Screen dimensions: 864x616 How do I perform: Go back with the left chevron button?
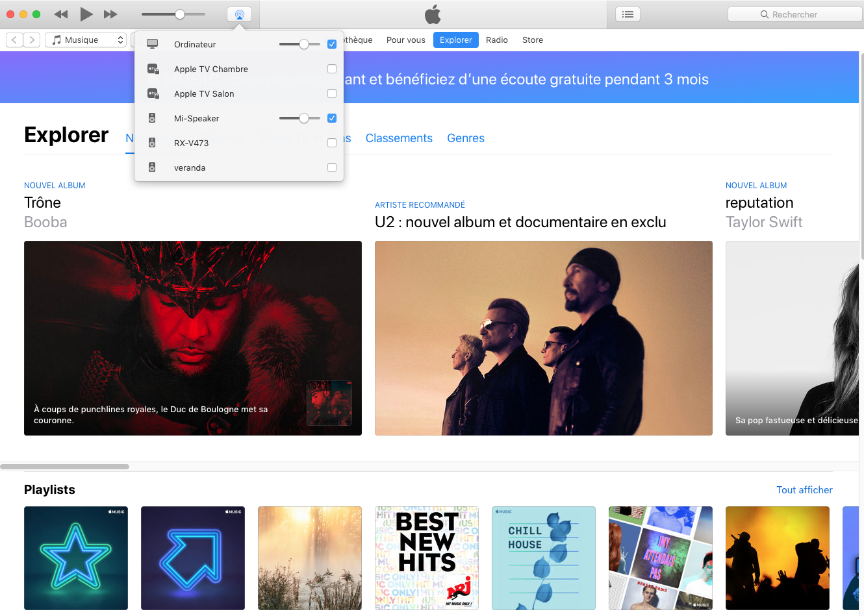click(14, 40)
